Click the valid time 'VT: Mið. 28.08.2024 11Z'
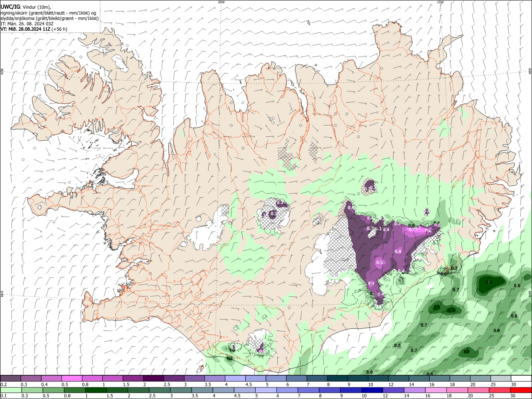The width and height of the screenshot is (532, 399). (x=25, y=29)
